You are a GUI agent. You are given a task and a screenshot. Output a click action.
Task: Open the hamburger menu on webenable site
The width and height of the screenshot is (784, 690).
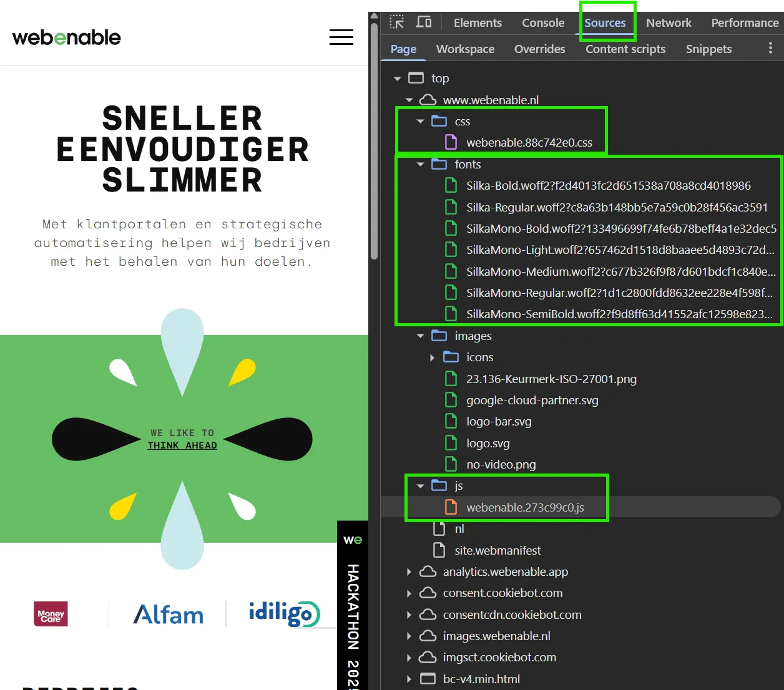pos(341,37)
